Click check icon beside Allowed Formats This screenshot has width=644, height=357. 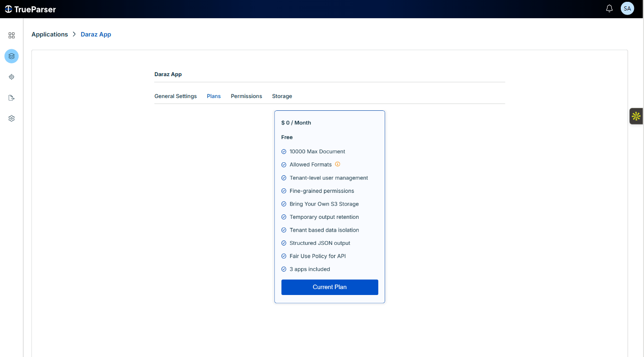tap(284, 165)
